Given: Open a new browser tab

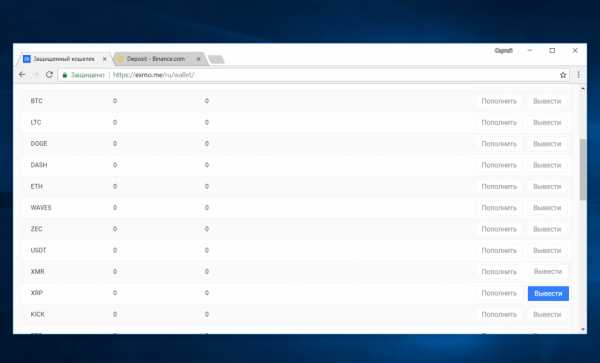Looking at the screenshot, I should [x=216, y=59].
